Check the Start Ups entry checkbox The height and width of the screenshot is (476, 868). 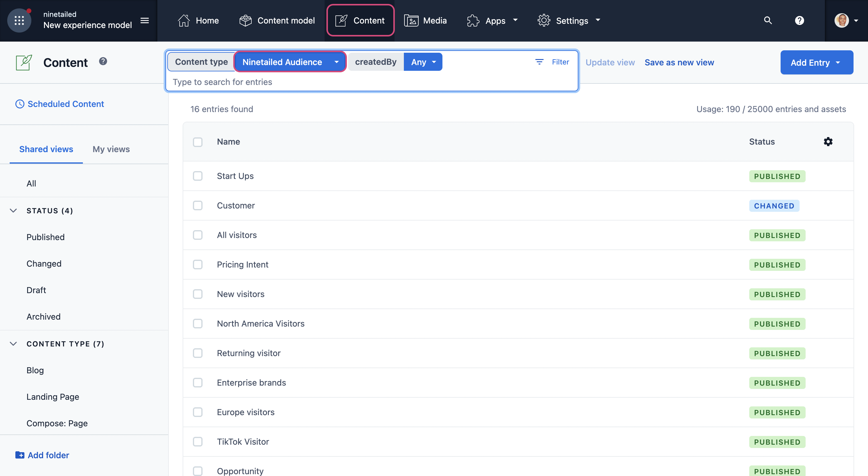coord(198,176)
